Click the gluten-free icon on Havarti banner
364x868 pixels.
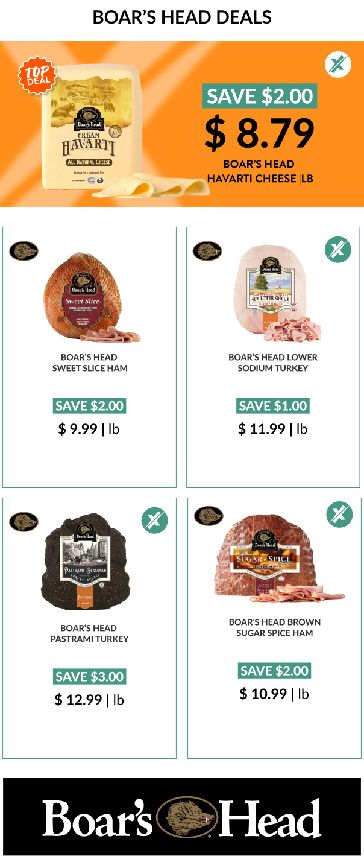coord(338,65)
